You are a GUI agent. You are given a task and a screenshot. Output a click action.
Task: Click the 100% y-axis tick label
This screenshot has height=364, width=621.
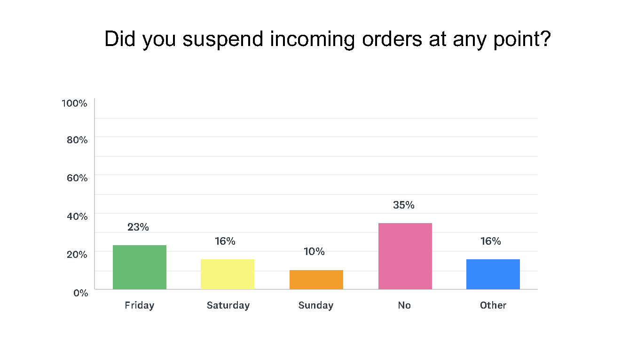75,103
